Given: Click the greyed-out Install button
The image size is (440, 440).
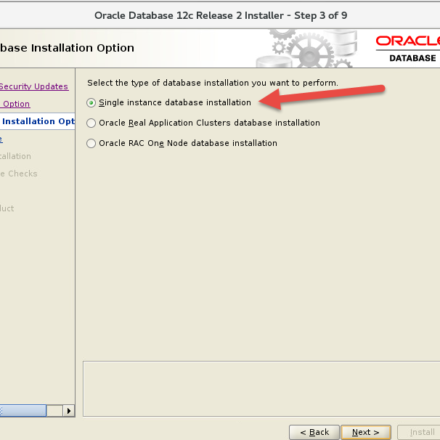Looking at the screenshot, I should pyautogui.click(x=420, y=432).
